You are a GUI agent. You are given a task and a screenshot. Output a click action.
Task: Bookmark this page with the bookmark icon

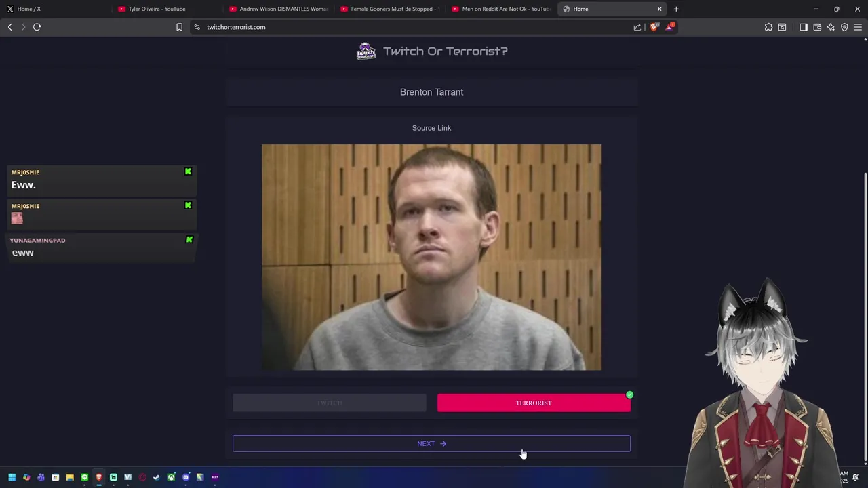179,27
